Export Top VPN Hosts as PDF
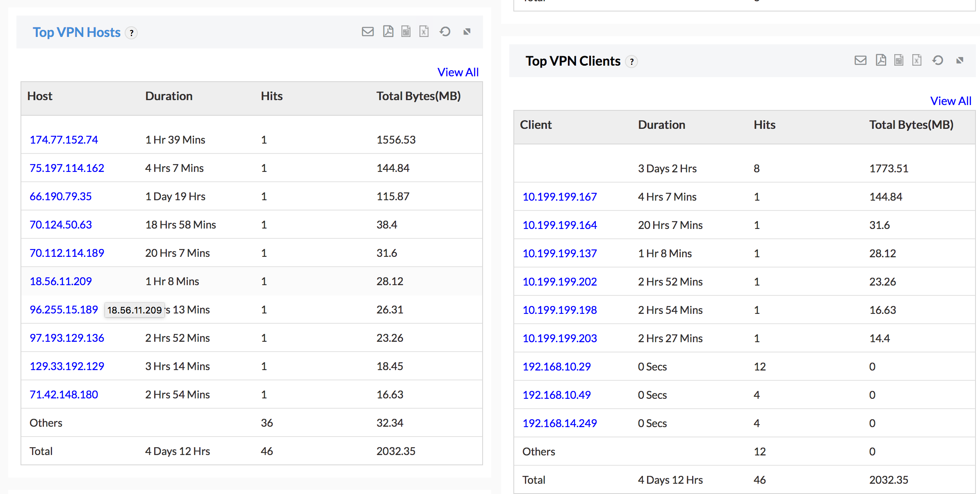Image resolution: width=980 pixels, height=494 pixels. coord(388,32)
